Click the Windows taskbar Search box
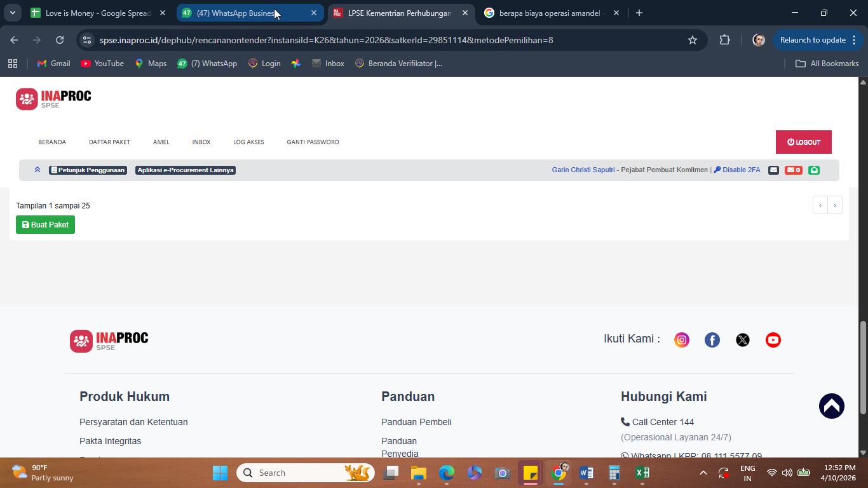 [x=306, y=473]
